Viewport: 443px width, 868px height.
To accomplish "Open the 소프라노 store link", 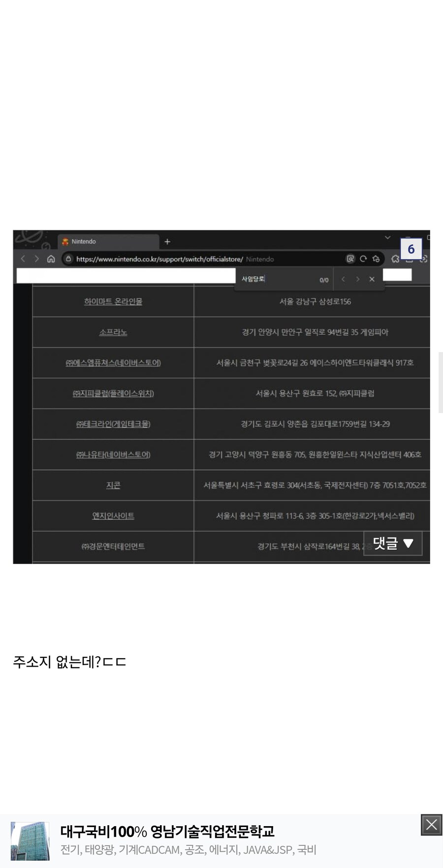I will coord(113,332).
